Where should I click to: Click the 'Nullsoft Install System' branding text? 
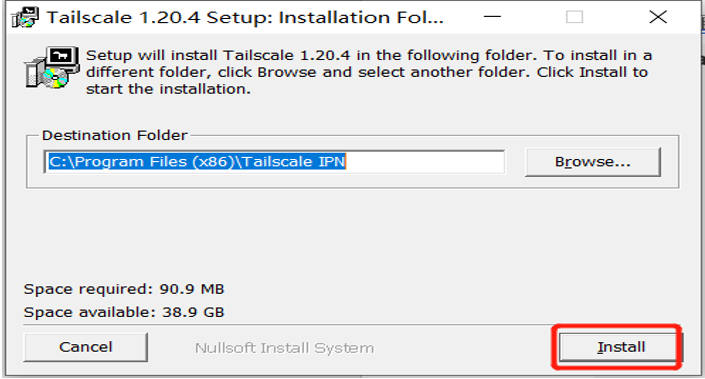[284, 348]
